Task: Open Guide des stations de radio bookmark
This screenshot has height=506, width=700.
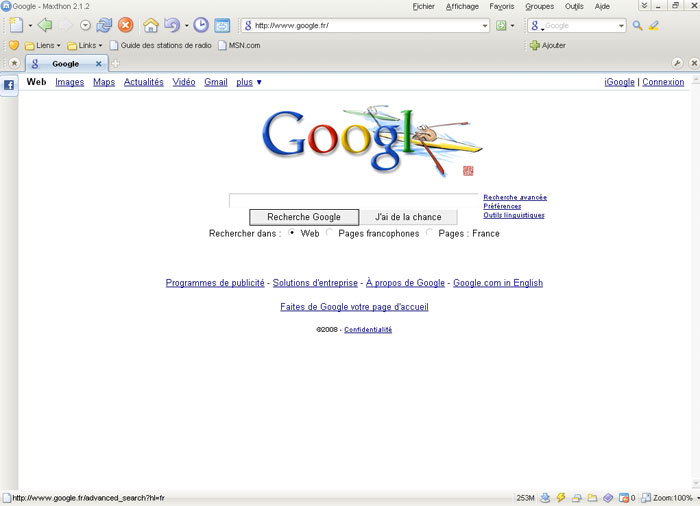Action: [161, 46]
